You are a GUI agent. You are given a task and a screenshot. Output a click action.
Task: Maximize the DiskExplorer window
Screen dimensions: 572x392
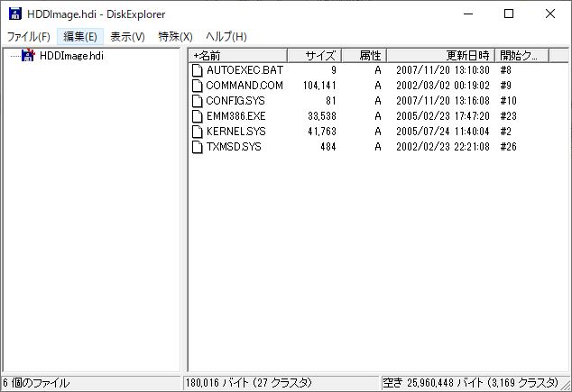click(509, 14)
